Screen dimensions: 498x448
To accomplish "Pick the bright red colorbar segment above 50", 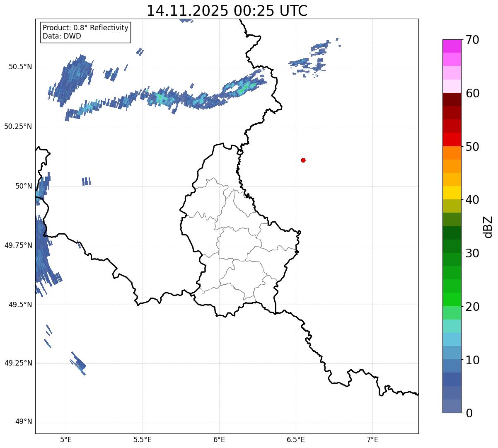I will 452,140.
